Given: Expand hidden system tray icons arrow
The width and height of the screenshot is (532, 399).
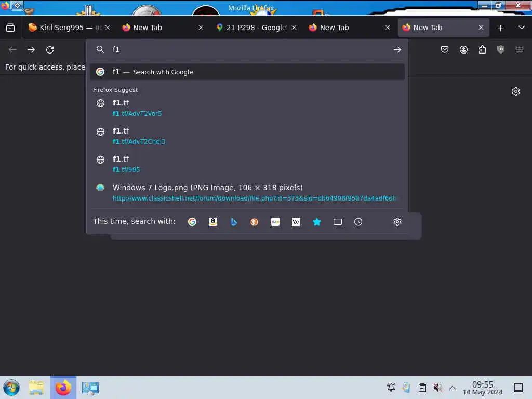Looking at the screenshot, I should click(x=453, y=388).
